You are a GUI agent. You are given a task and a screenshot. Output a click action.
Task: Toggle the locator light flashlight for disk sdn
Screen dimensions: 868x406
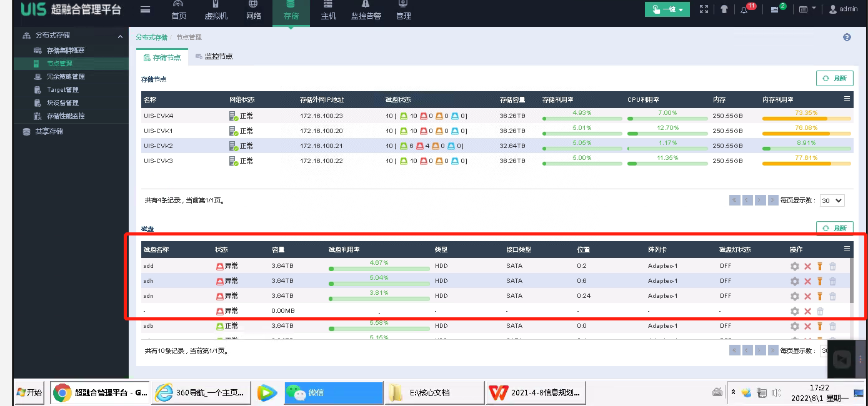pyautogui.click(x=820, y=296)
